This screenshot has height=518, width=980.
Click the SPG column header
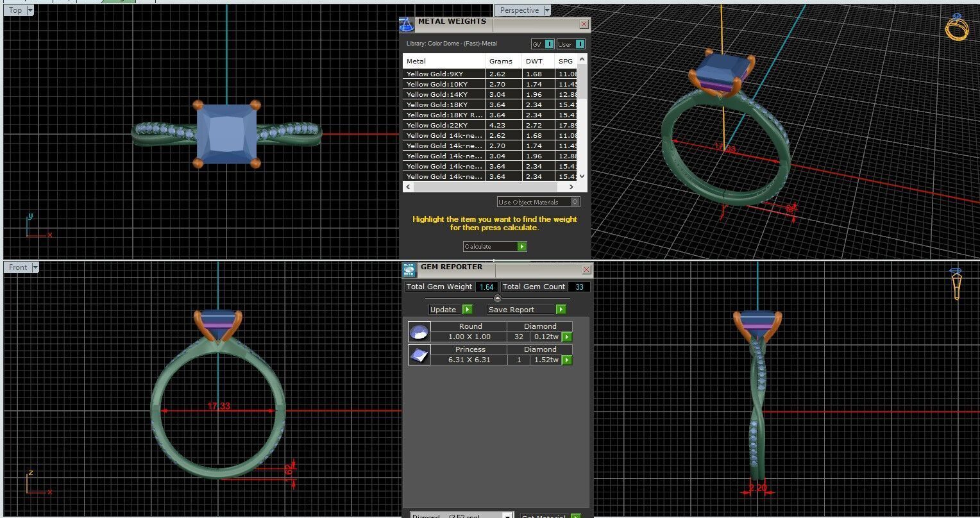tap(566, 62)
